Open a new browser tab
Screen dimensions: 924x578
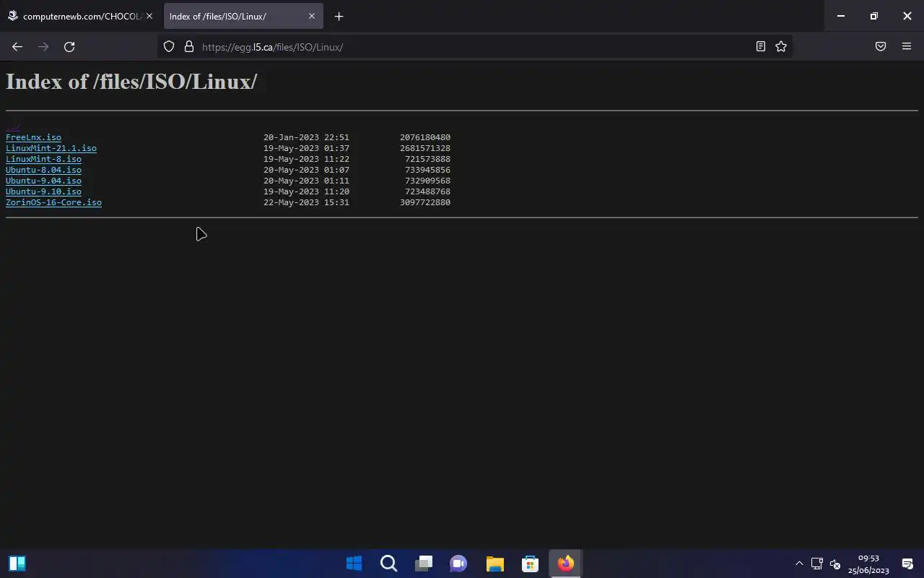click(339, 16)
